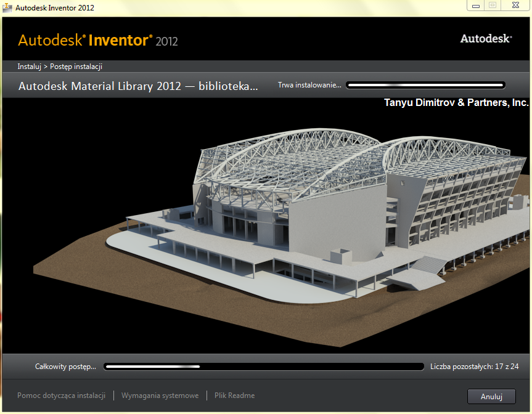532x414 pixels.
Task: Click the 'Tanyu Dimitrov & Partners, Inc.' credit text
Action: 456,102
